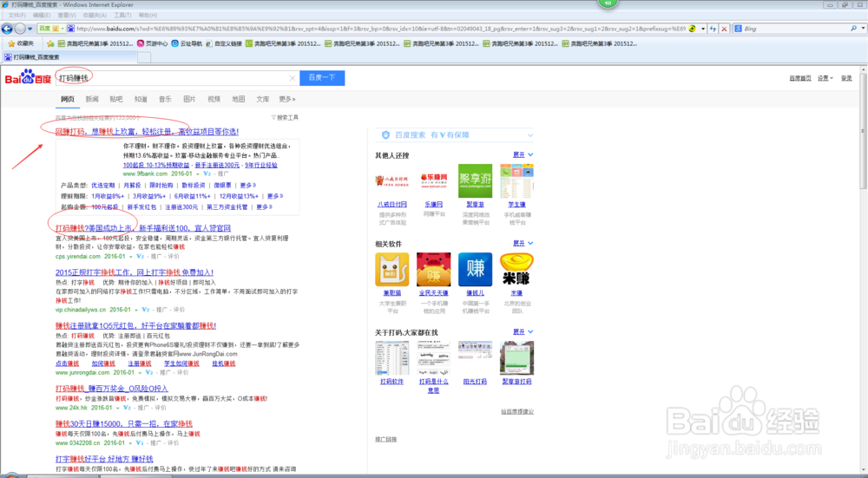868x478 pixels.
Task: Switch to the 文库 search tab
Action: (x=262, y=99)
